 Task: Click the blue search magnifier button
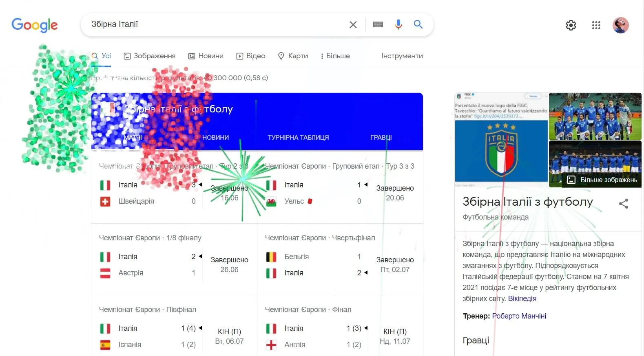click(418, 24)
